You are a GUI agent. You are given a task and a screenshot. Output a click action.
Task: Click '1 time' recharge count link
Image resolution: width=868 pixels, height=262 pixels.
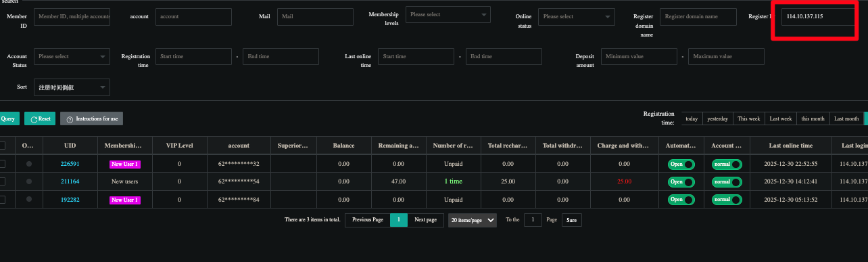[453, 181]
